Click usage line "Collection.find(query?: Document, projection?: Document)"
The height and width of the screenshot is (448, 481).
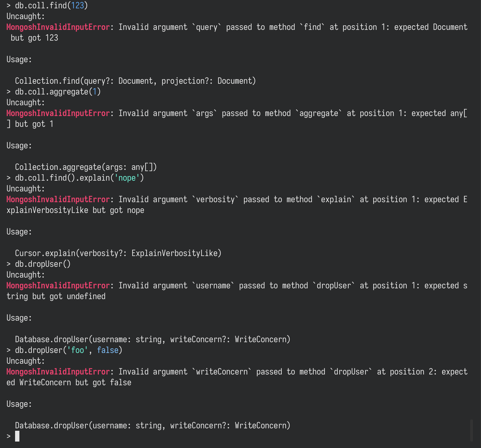click(x=135, y=81)
